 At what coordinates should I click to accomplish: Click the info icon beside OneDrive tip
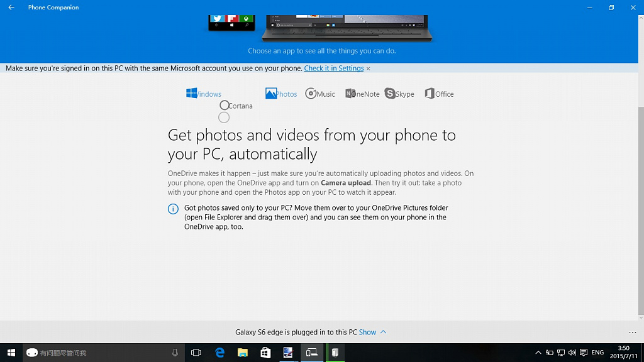click(x=173, y=209)
